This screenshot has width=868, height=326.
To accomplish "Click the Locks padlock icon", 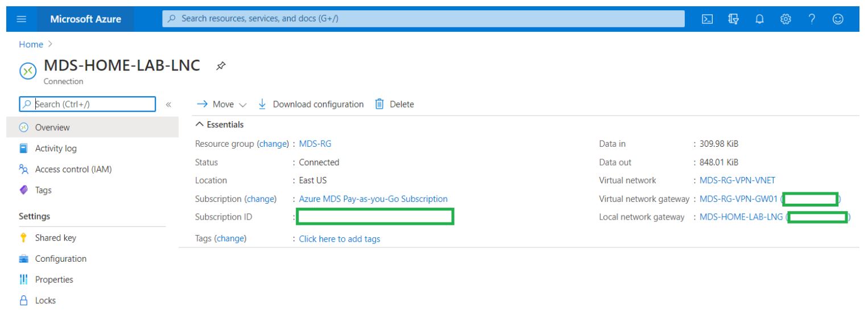I will pos(23,300).
